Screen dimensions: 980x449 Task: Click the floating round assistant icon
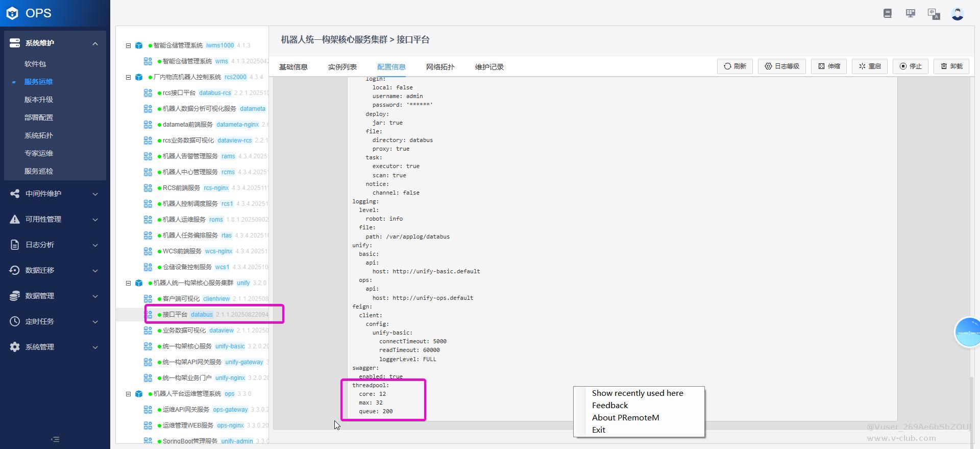[968, 332]
